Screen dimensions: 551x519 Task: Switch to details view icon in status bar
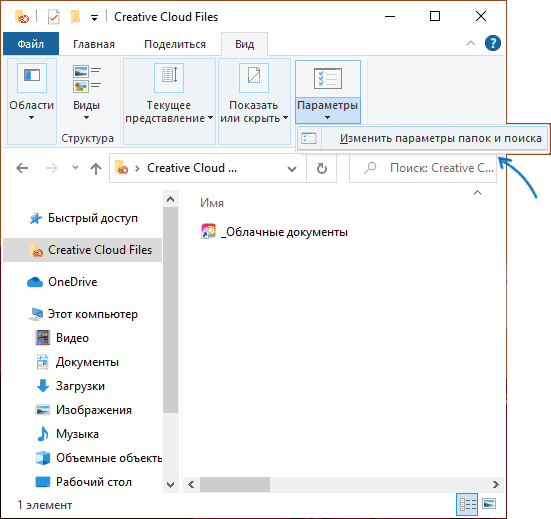tap(467, 504)
